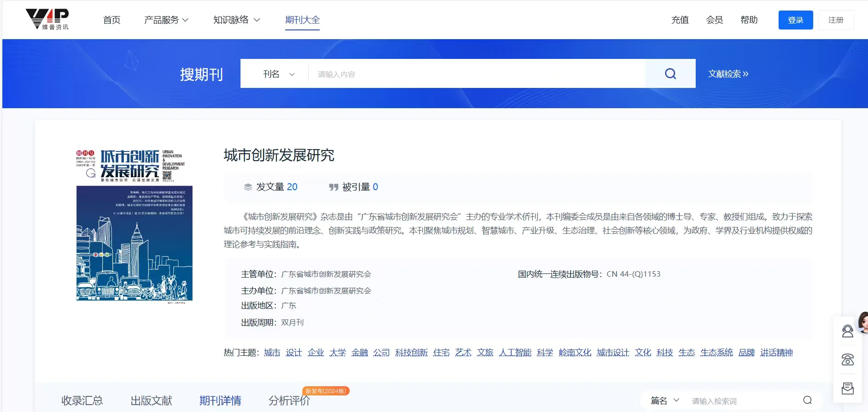Open hot topic 岭南文化
Image resolution: width=868 pixels, height=412 pixels.
[575, 353]
